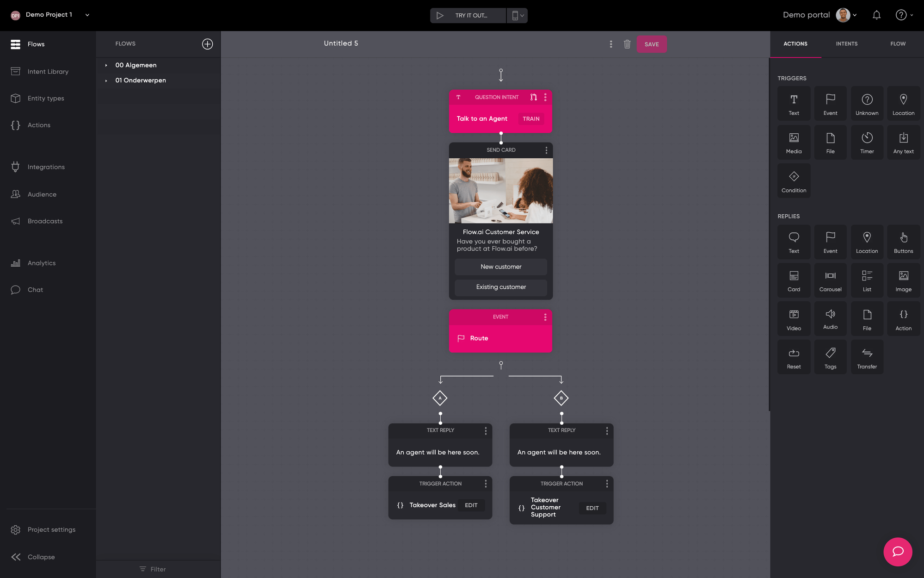Click Train on Talk to an Agent

pyautogui.click(x=530, y=119)
